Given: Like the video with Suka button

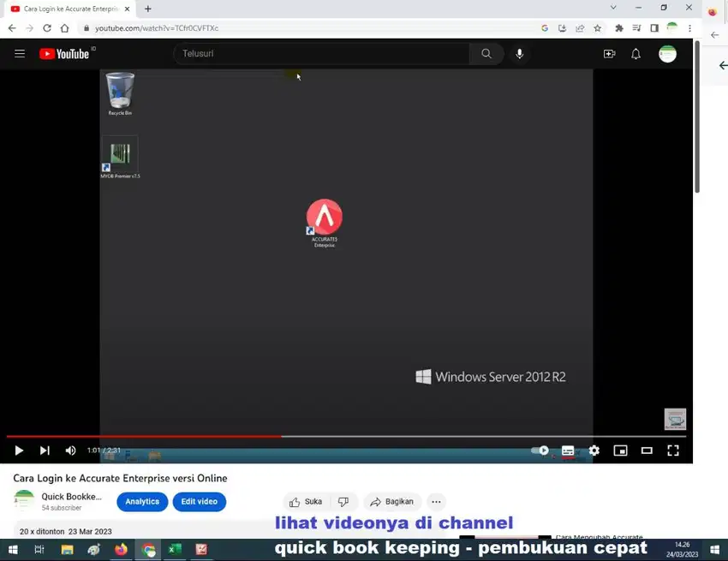Looking at the screenshot, I should tap(307, 502).
